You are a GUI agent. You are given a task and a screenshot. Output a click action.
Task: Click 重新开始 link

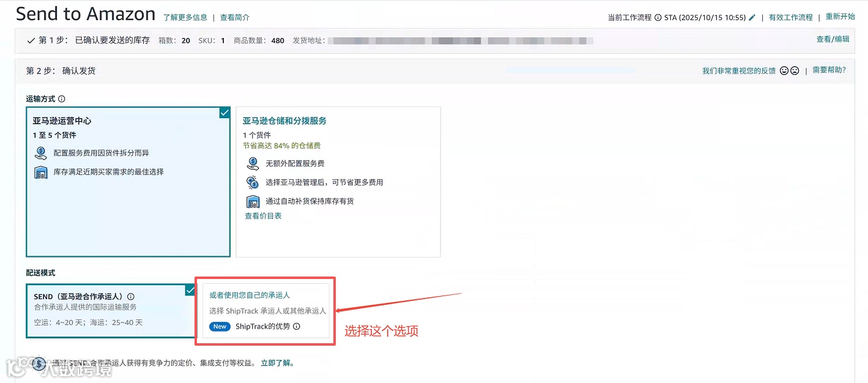[x=840, y=17]
